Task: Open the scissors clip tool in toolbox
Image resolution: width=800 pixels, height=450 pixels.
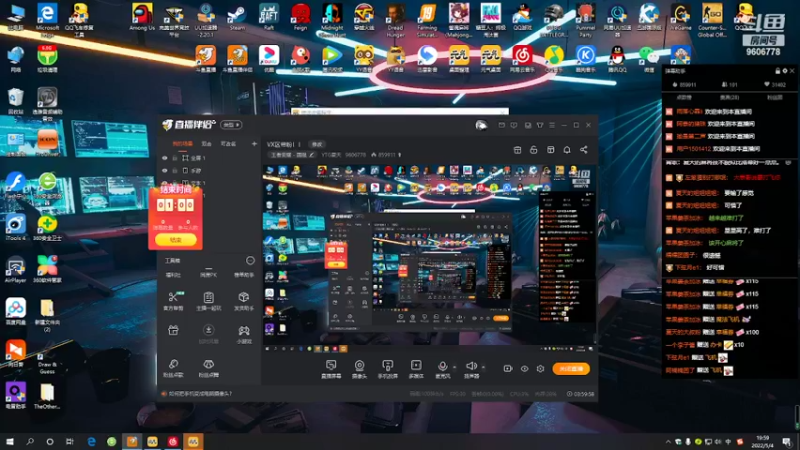Action: point(173,300)
